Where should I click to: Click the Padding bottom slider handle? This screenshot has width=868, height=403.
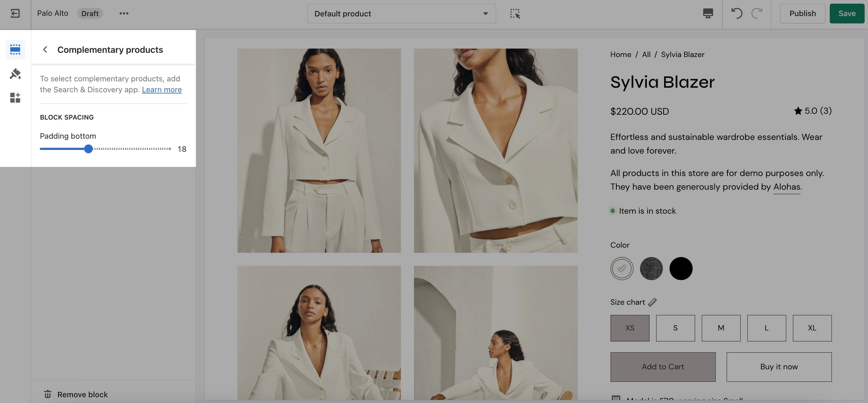pyautogui.click(x=88, y=149)
